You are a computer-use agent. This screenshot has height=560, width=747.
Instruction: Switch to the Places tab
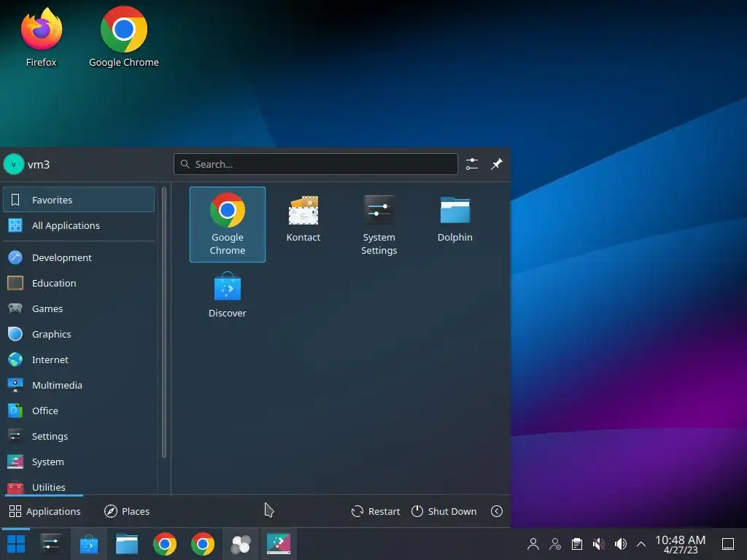point(127,511)
